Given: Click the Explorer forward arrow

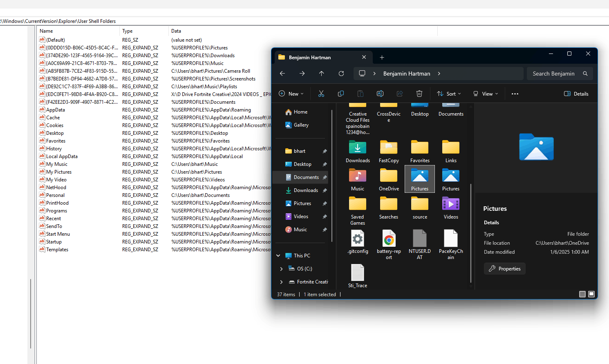Looking at the screenshot, I should pyautogui.click(x=302, y=74).
